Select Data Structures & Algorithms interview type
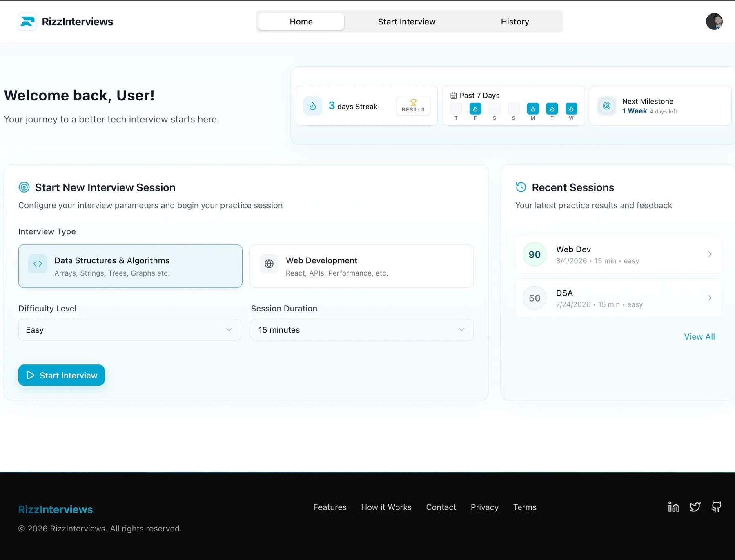 click(x=130, y=266)
